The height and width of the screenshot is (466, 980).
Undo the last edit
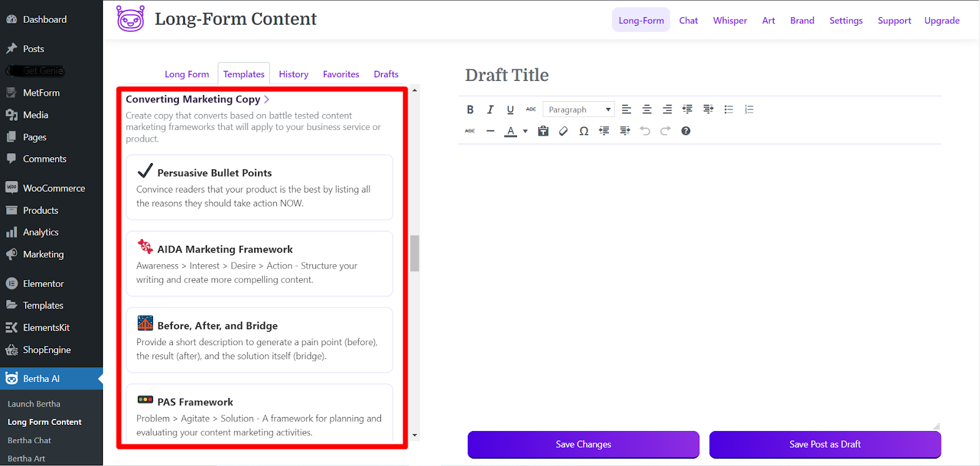[645, 131]
